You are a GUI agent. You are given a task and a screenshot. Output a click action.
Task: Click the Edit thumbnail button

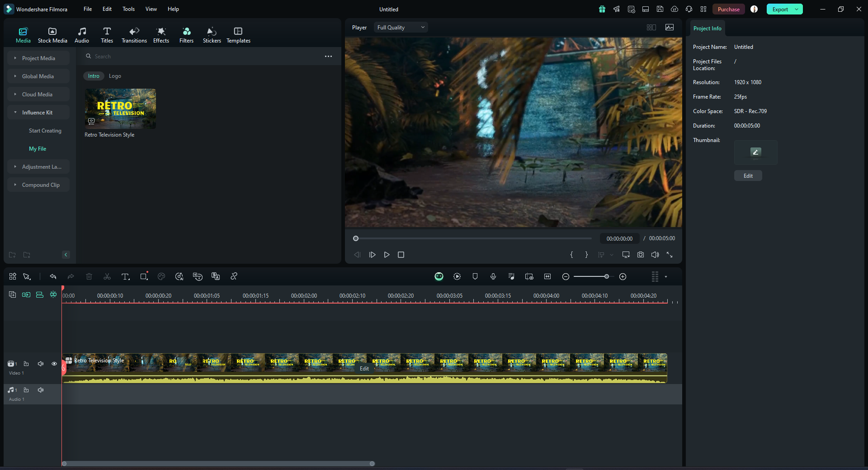tap(748, 176)
